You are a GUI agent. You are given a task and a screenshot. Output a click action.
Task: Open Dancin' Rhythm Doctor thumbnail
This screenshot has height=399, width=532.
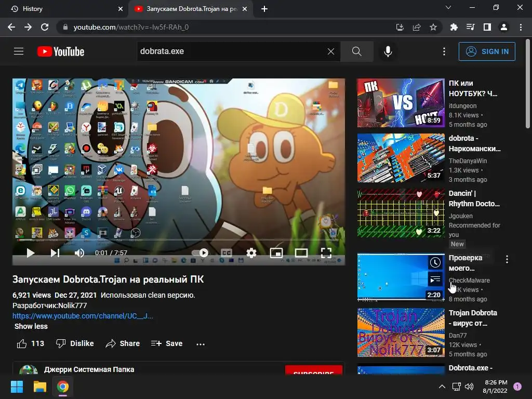pos(401,213)
